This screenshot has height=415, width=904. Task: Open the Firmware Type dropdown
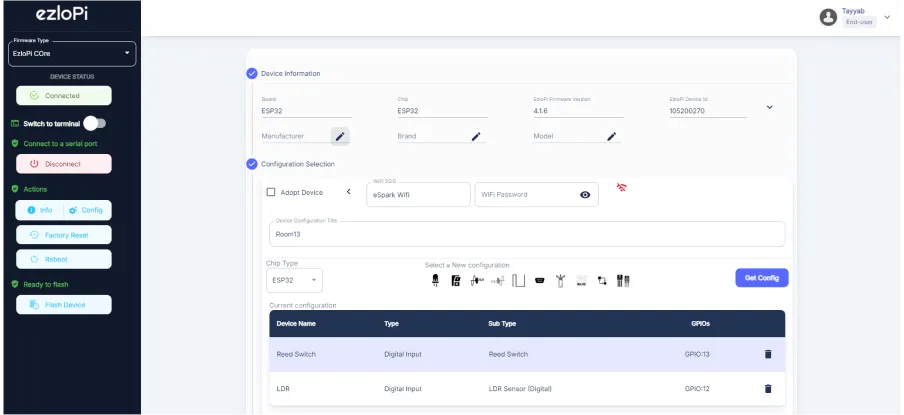[x=72, y=54]
